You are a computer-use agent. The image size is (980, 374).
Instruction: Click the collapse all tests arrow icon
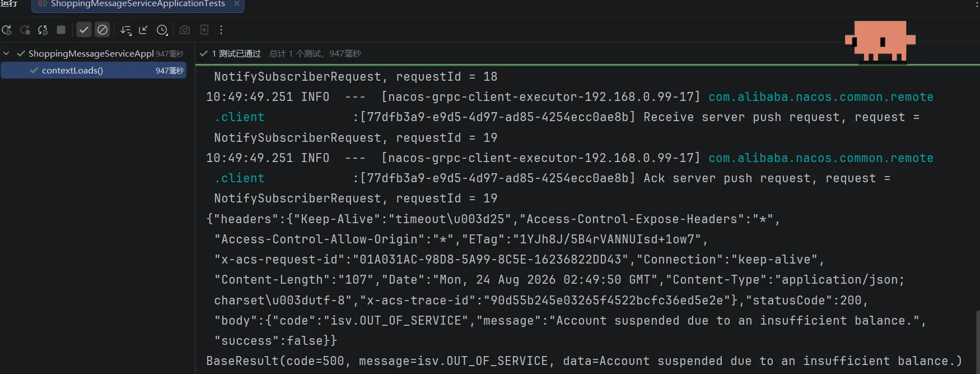point(143,30)
